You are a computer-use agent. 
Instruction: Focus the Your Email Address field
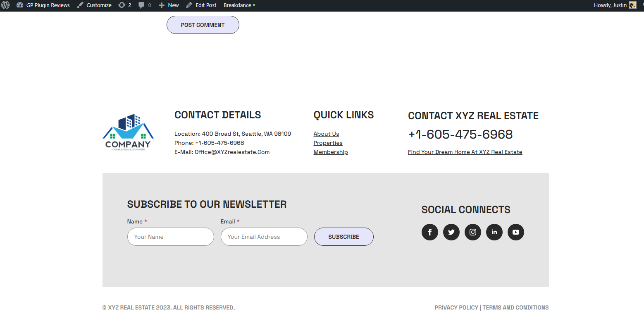click(264, 237)
